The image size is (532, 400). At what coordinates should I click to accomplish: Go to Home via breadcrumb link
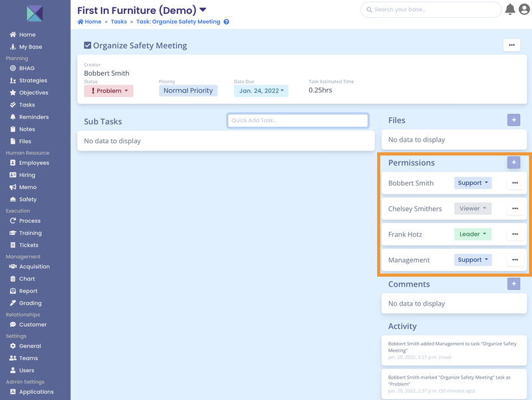[90, 22]
